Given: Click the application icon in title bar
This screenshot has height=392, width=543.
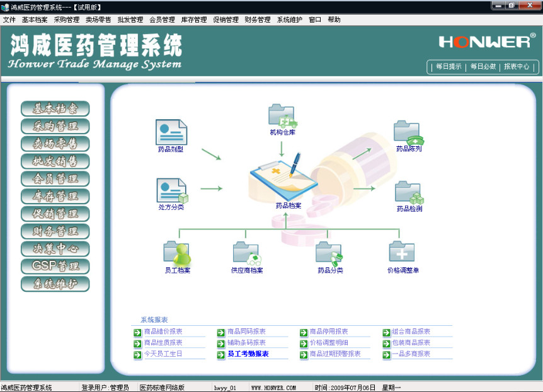Looking at the screenshot, I should (5, 7).
